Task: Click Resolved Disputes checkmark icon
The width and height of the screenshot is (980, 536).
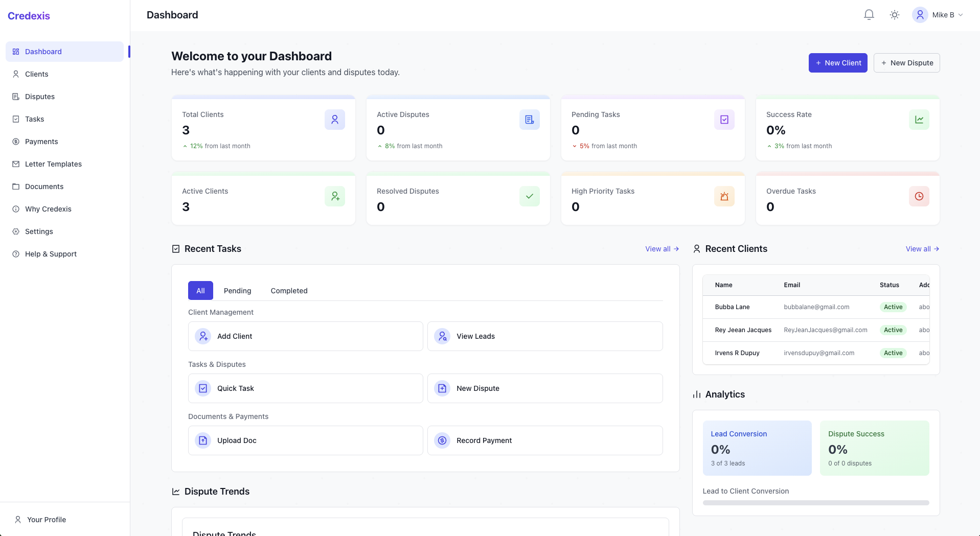Action: (x=530, y=196)
